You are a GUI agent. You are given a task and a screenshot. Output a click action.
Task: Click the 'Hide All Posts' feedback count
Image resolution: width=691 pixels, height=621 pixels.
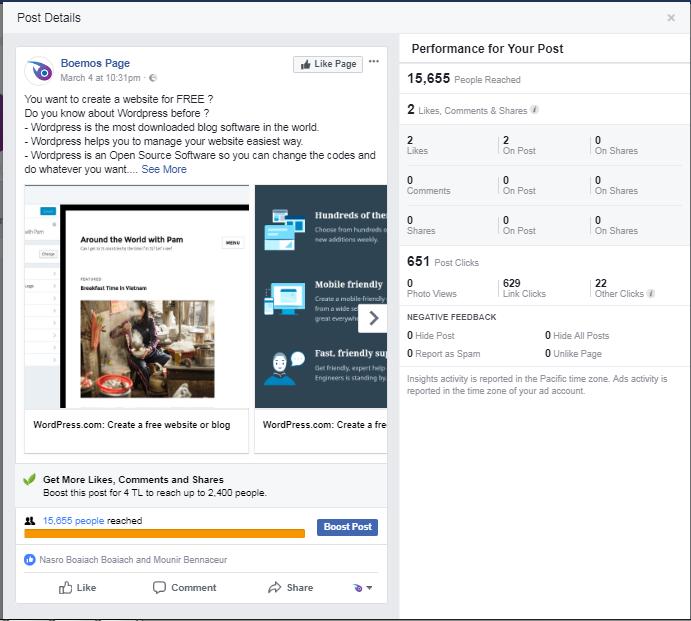pyautogui.click(x=577, y=335)
